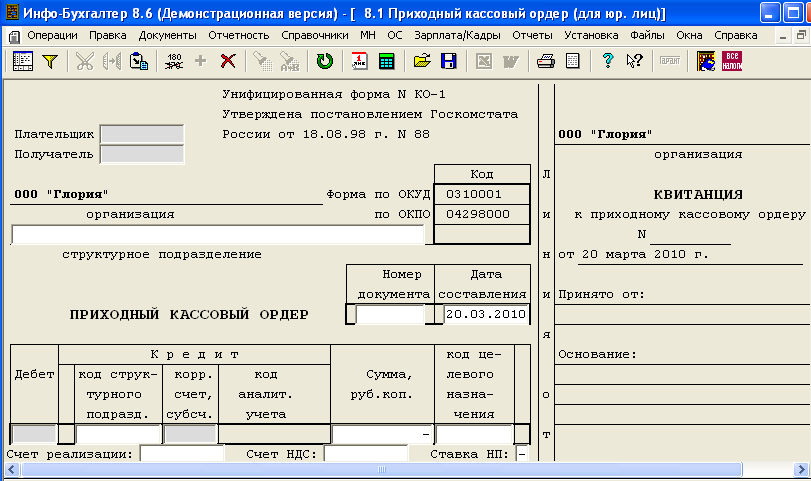The width and height of the screenshot is (811, 481).
Task: Open the Операции menu
Action: [52, 35]
